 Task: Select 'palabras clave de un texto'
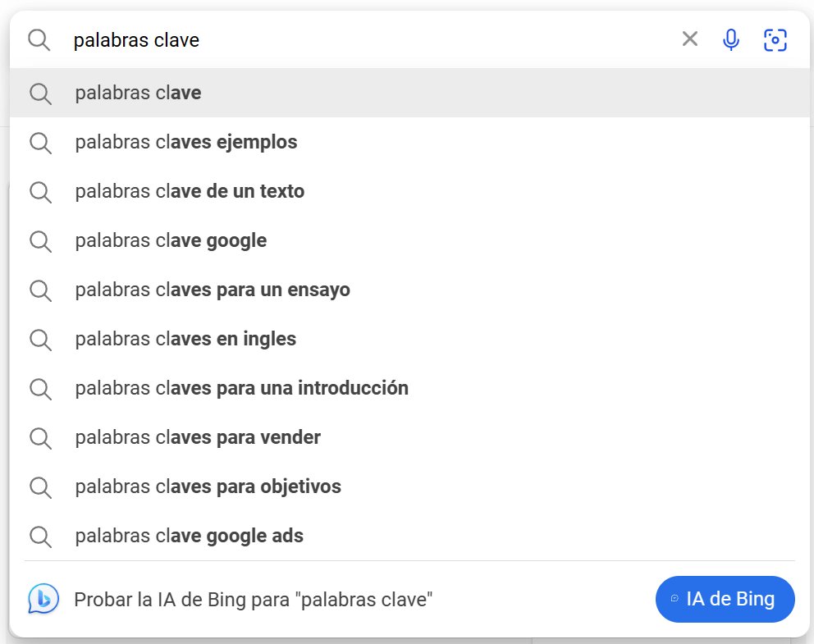(190, 191)
